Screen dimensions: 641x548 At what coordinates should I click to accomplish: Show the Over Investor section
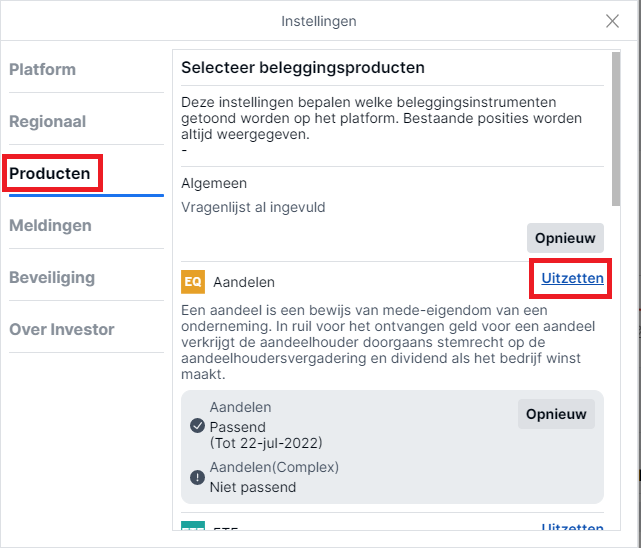pos(62,329)
